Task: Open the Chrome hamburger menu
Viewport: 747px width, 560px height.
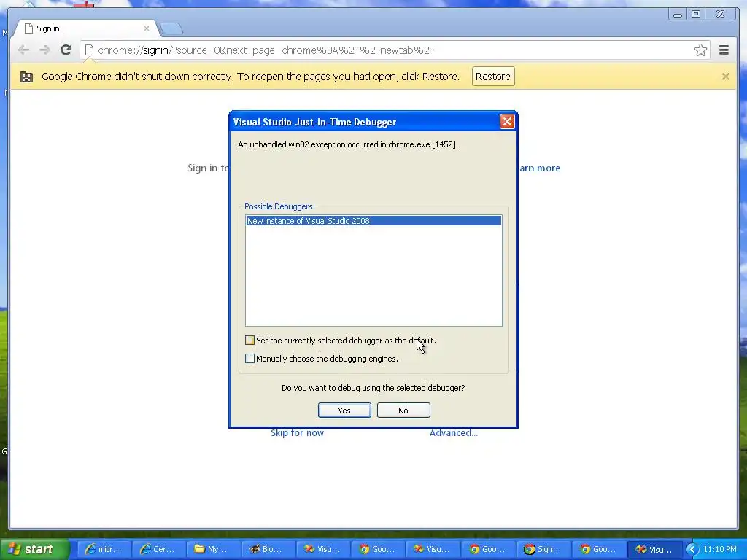Action: coord(724,50)
